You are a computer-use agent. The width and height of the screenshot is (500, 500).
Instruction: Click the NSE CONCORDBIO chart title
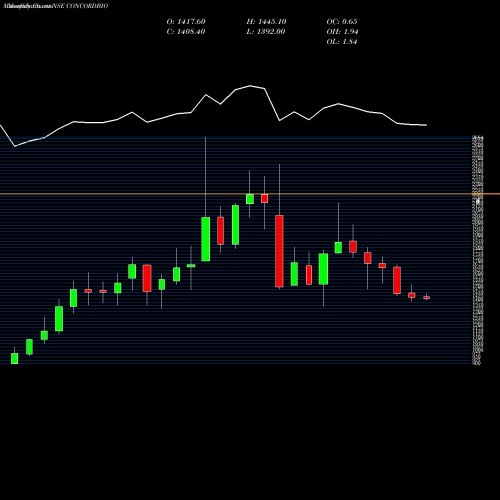point(80,6)
